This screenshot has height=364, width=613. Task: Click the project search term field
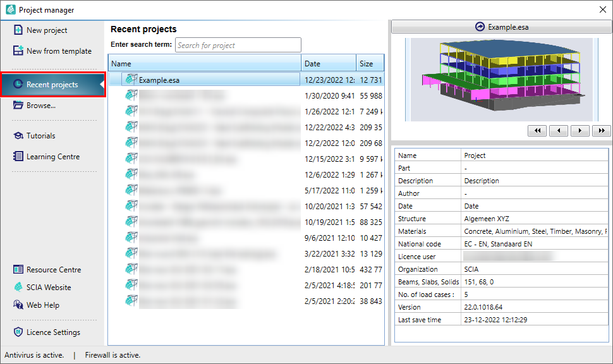238,45
